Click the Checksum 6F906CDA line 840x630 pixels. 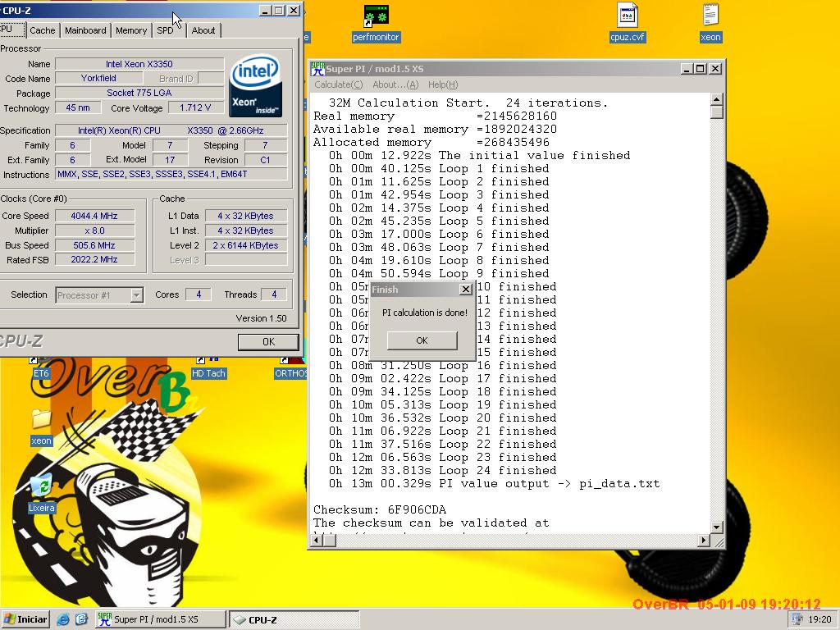coord(380,509)
